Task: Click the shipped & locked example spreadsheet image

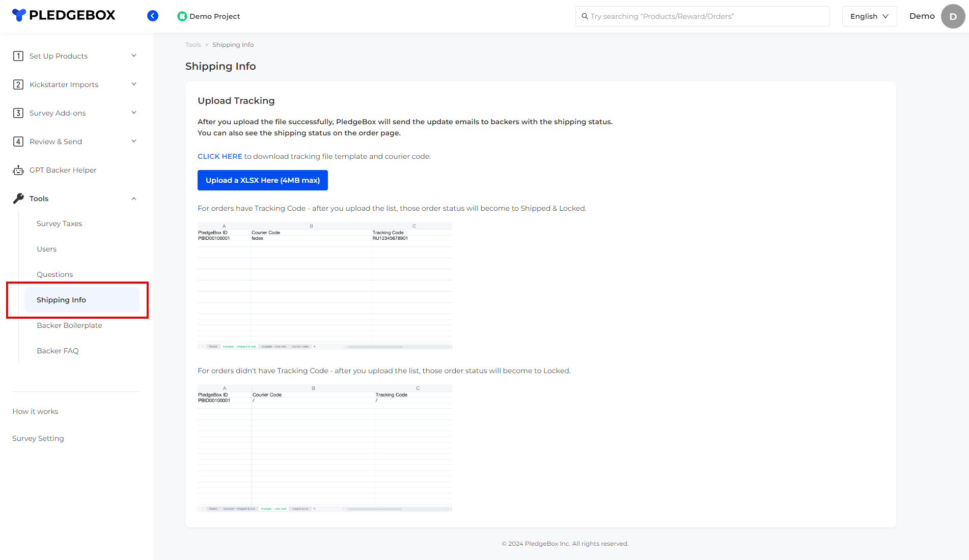Action: [325, 286]
